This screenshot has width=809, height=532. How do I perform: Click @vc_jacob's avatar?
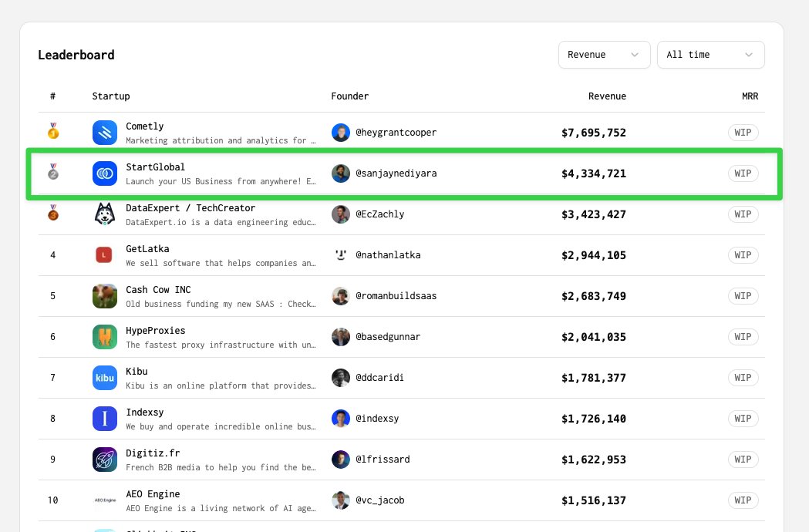point(341,500)
